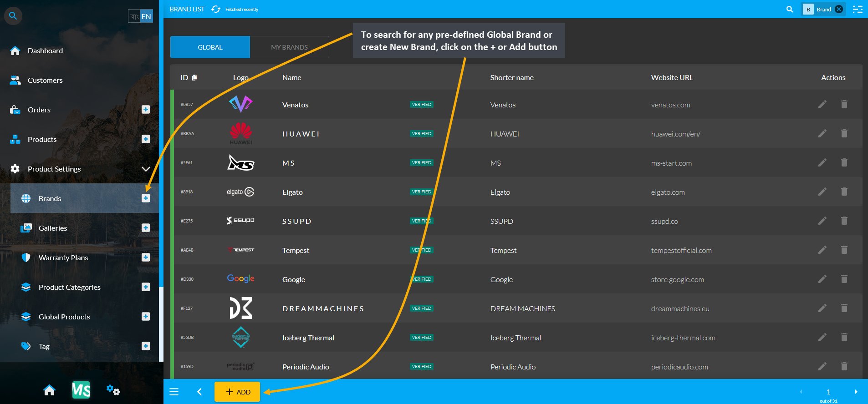Screen dimensions: 868x404
Task: Delete Venatos brand trash icon
Action: tap(844, 104)
